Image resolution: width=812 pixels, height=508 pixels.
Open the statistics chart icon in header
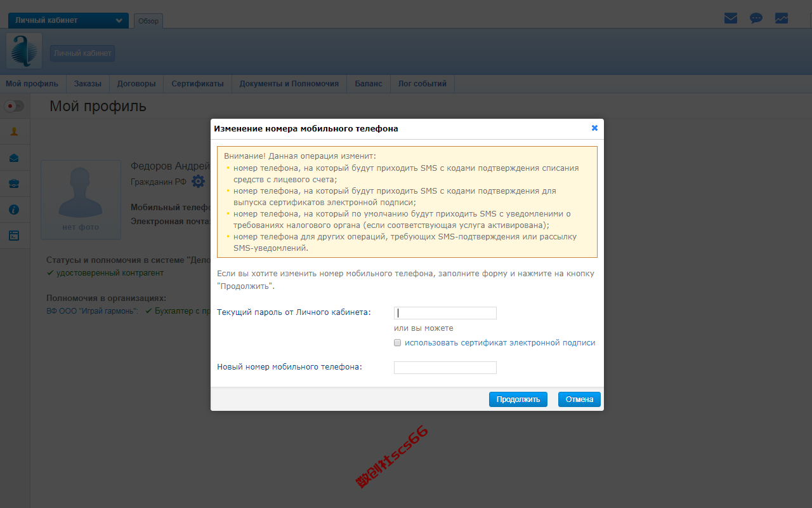pyautogui.click(x=782, y=18)
